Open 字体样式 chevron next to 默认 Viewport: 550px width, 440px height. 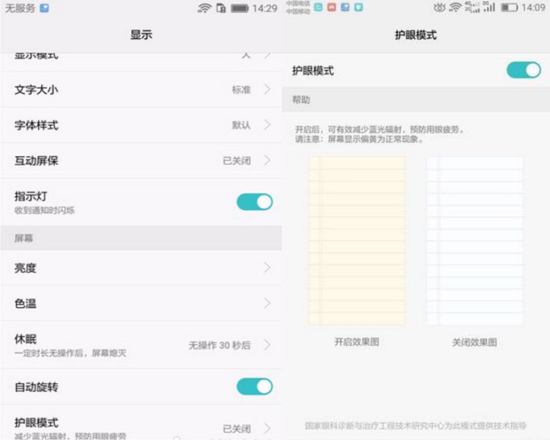267,125
